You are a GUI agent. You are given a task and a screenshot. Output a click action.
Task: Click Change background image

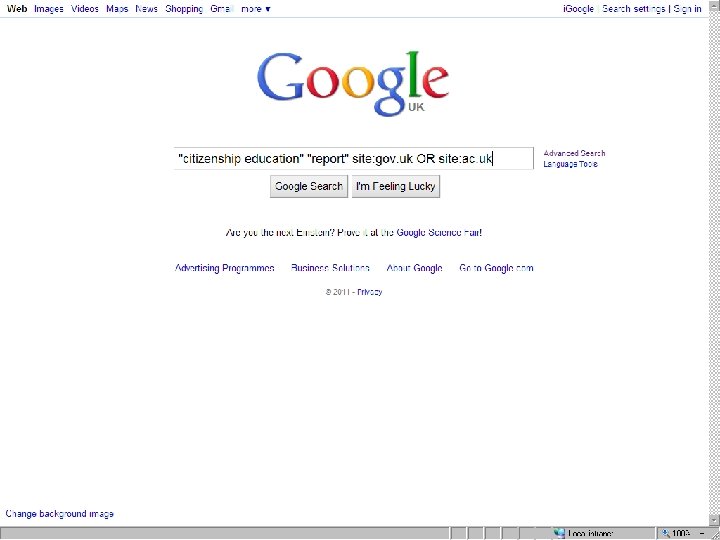pos(60,514)
